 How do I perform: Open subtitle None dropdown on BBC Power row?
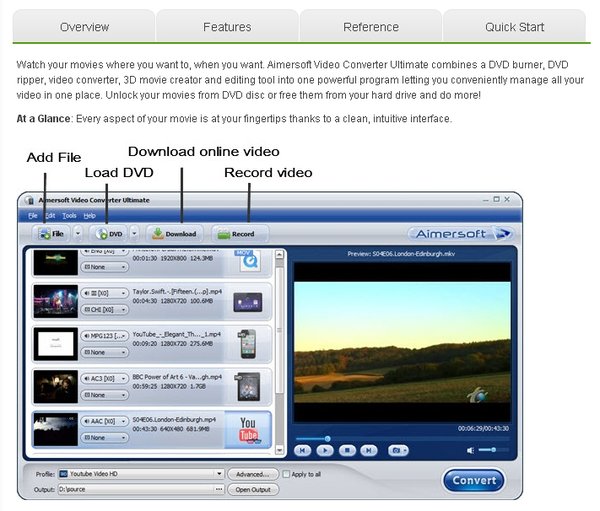[104, 395]
